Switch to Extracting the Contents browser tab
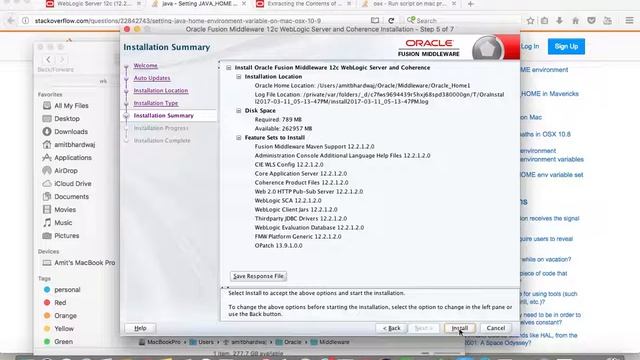 coord(304,4)
